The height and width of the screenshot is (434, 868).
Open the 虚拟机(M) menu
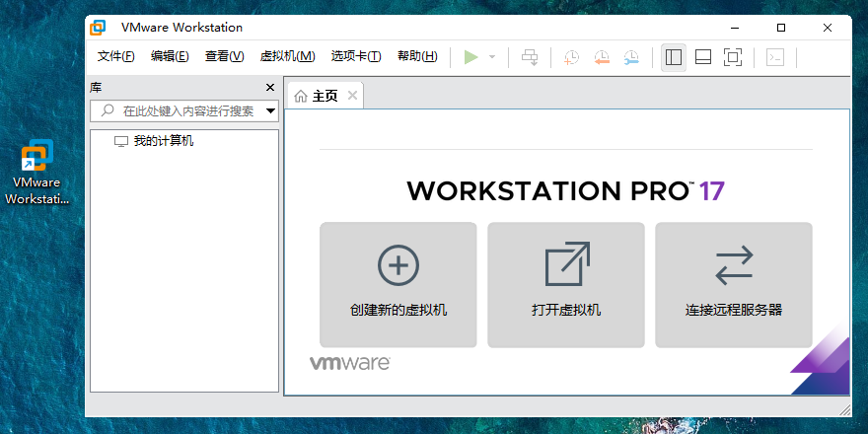point(287,56)
